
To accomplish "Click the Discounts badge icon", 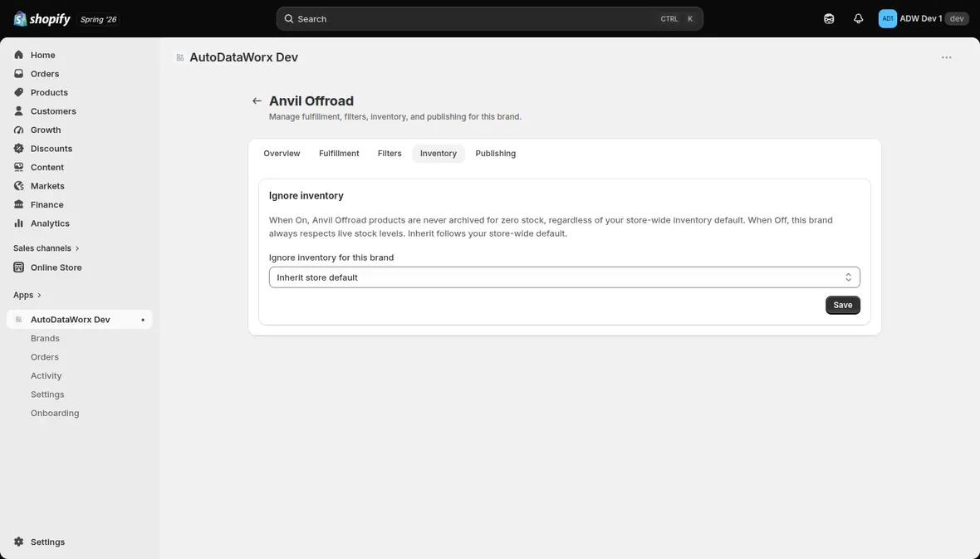I will point(19,149).
